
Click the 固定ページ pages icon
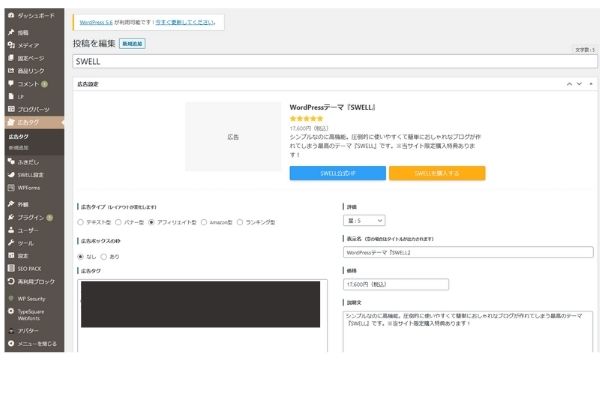pos(11,58)
